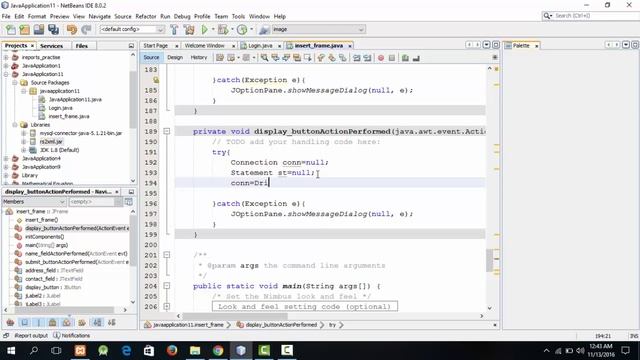The height and width of the screenshot is (360, 640).
Task: Click Shift Line Left editor icon
Action: point(357,58)
